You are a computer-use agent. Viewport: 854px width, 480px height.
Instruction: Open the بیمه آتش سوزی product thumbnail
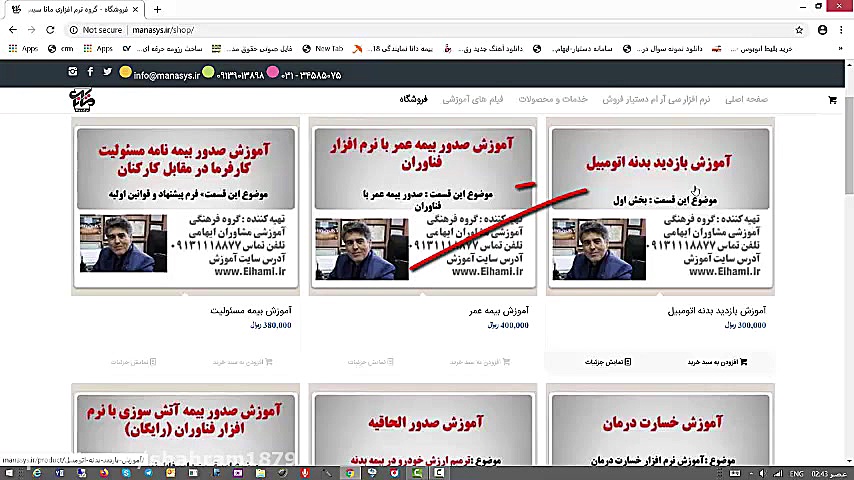[185, 425]
